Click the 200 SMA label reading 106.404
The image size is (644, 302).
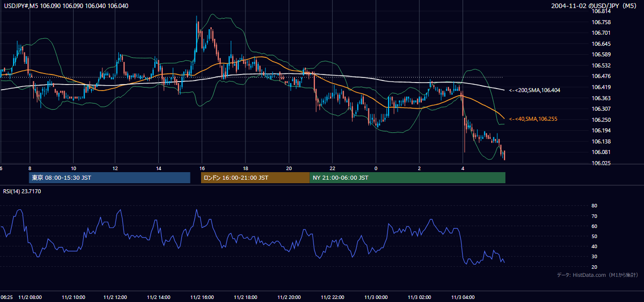pyautogui.click(x=535, y=90)
